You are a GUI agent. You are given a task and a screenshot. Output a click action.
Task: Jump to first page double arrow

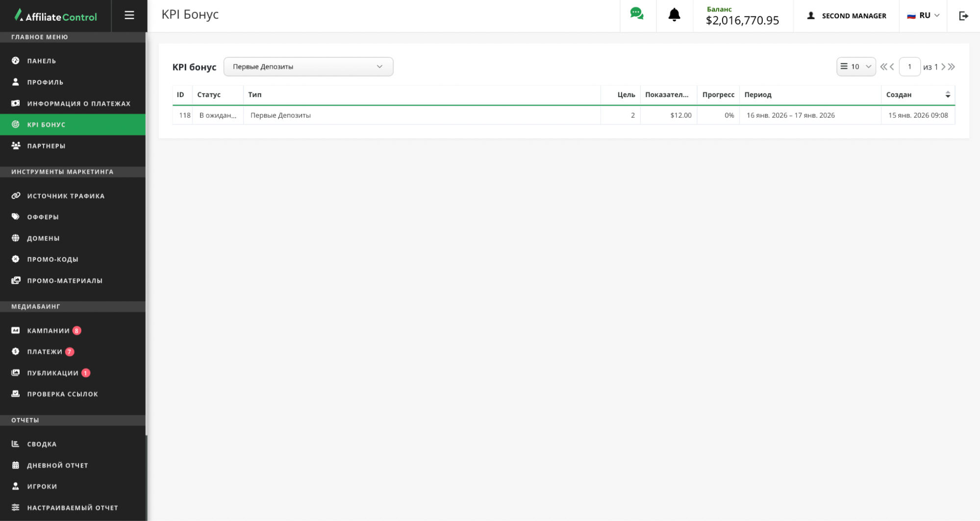[x=883, y=67]
